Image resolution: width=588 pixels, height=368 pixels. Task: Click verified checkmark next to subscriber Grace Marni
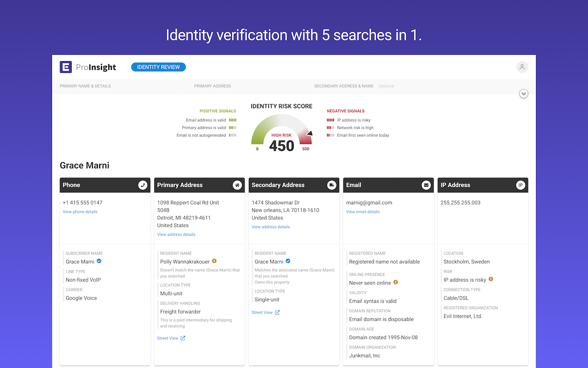[99, 261]
